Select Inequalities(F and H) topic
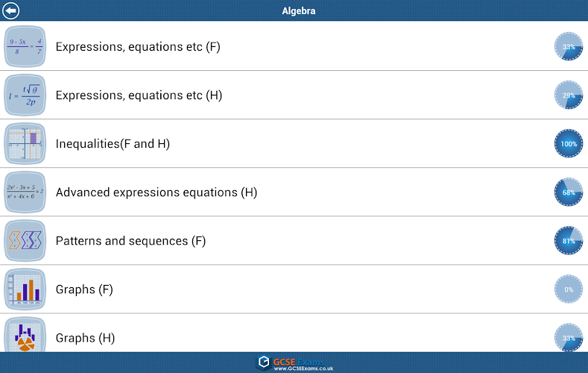588x373 pixels. [113, 143]
